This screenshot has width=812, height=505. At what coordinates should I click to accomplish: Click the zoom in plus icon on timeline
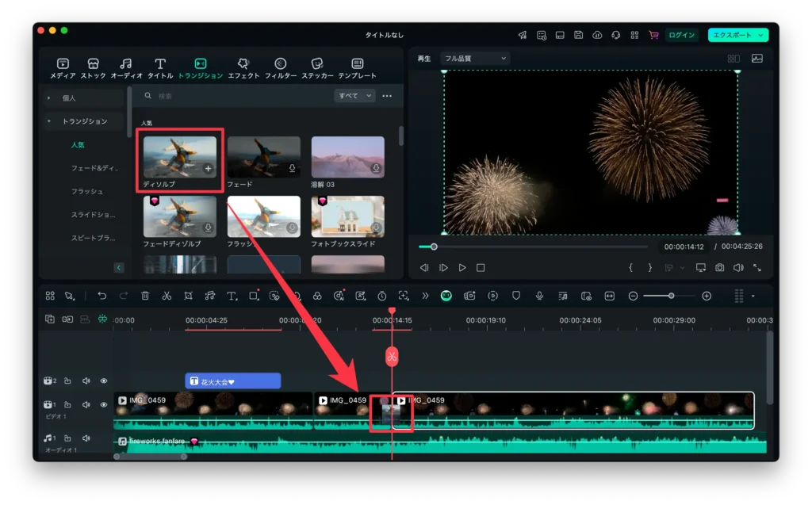click(x=707, y=296)
